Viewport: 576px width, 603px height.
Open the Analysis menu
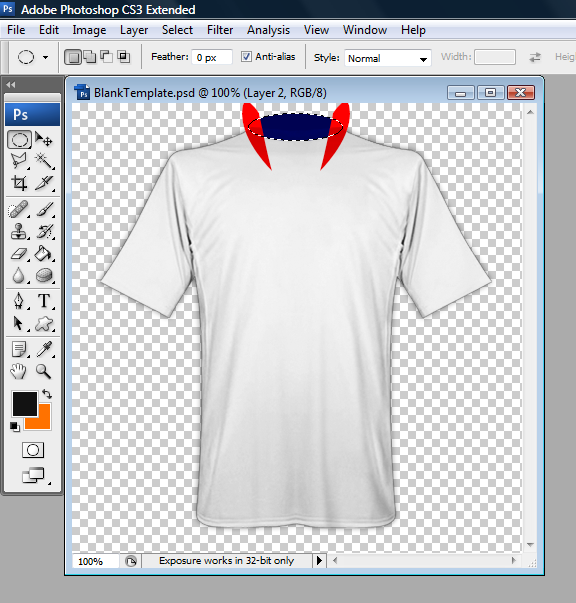pos(268,30)
